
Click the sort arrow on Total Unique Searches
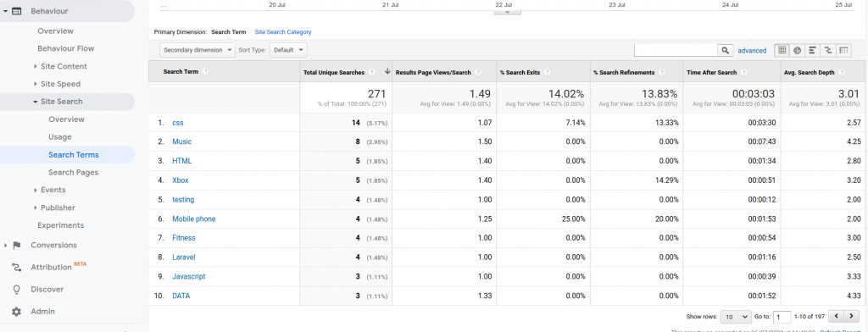pos(387,72)
